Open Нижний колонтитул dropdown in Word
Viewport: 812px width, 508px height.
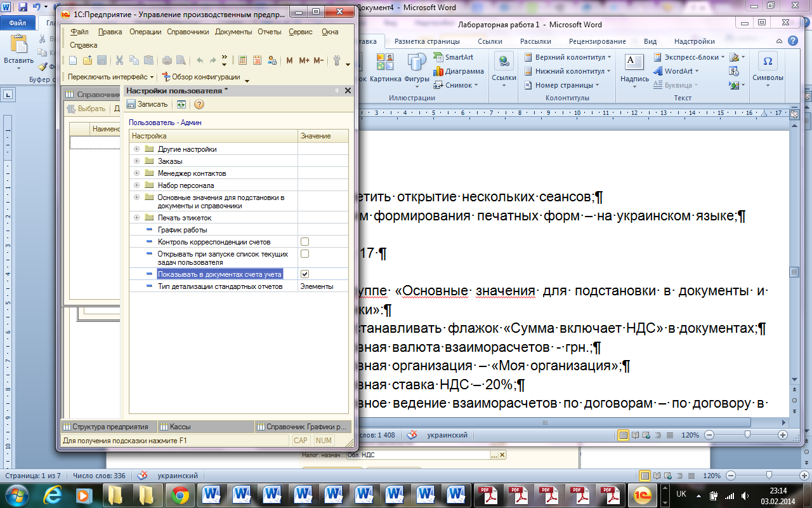[x=568, y=71]
